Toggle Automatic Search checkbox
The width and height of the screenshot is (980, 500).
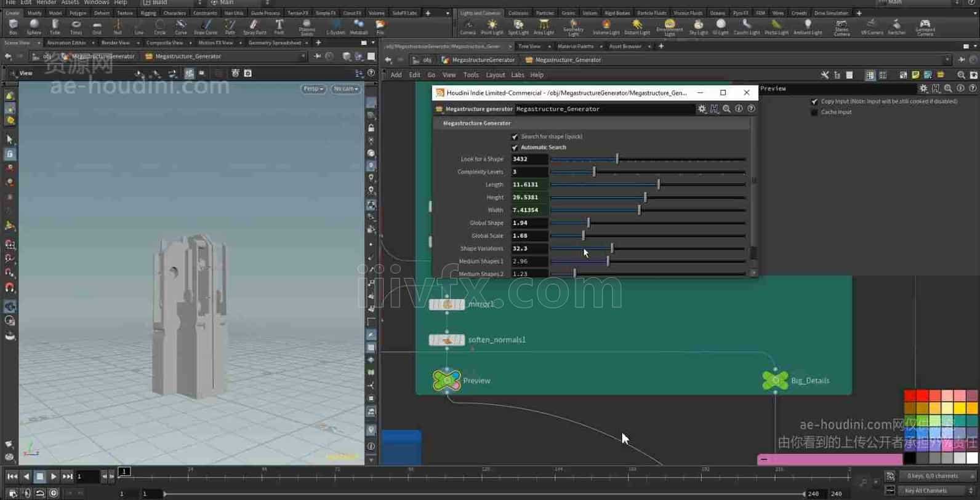515,148
